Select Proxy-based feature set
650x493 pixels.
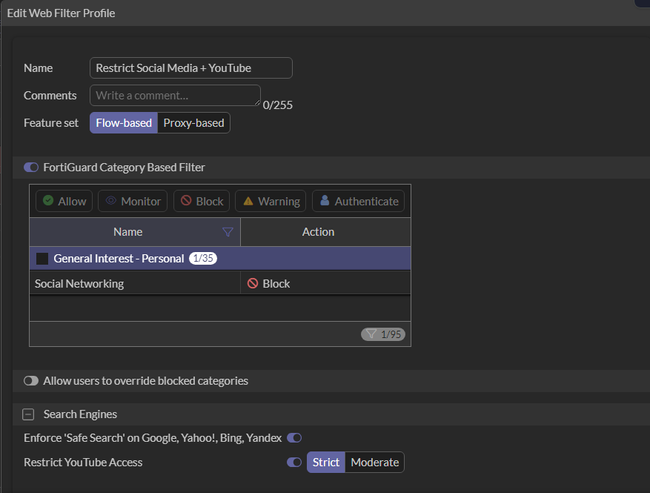pyautogui.click(x=194, y=123)
